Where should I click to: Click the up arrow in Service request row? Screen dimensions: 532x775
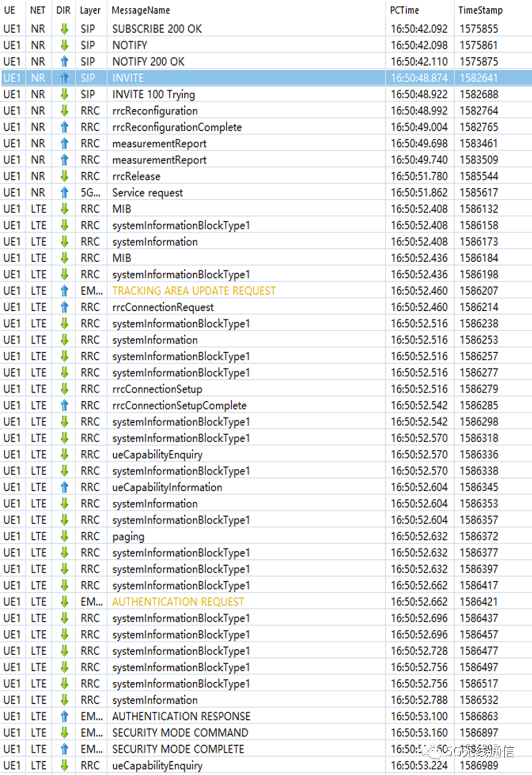65,193
